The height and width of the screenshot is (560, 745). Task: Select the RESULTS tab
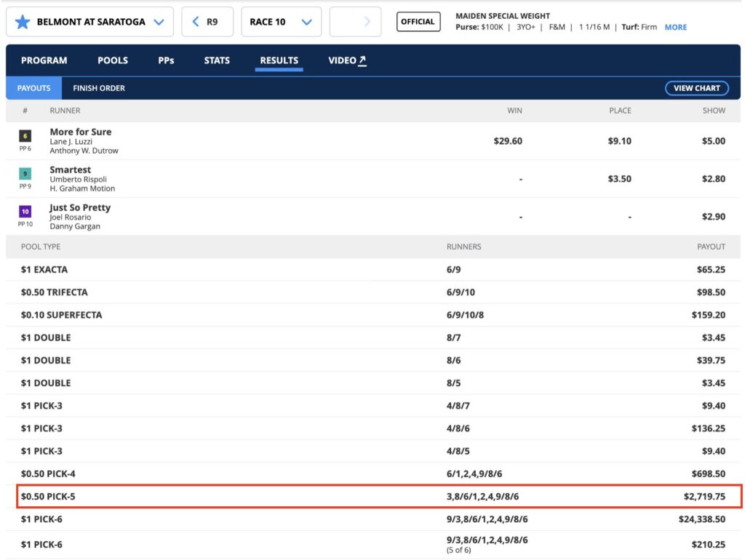coord(279,60)
